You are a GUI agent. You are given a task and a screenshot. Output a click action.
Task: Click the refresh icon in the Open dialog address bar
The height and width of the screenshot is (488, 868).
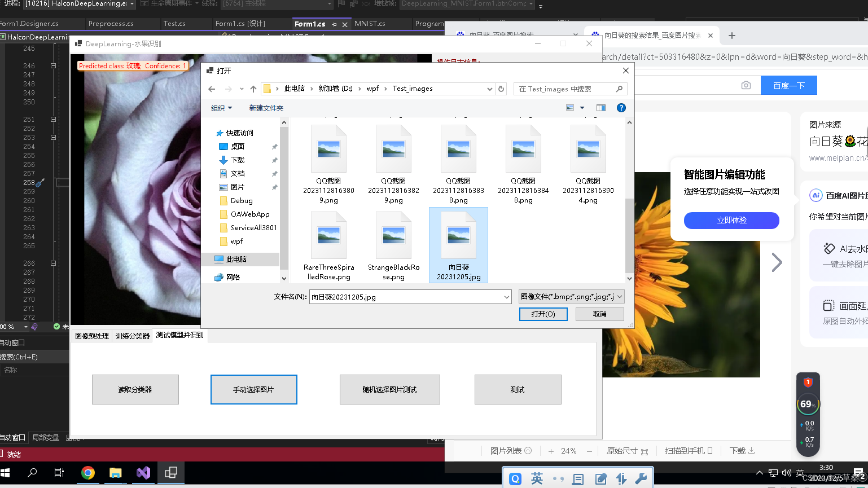pos(501,89)
